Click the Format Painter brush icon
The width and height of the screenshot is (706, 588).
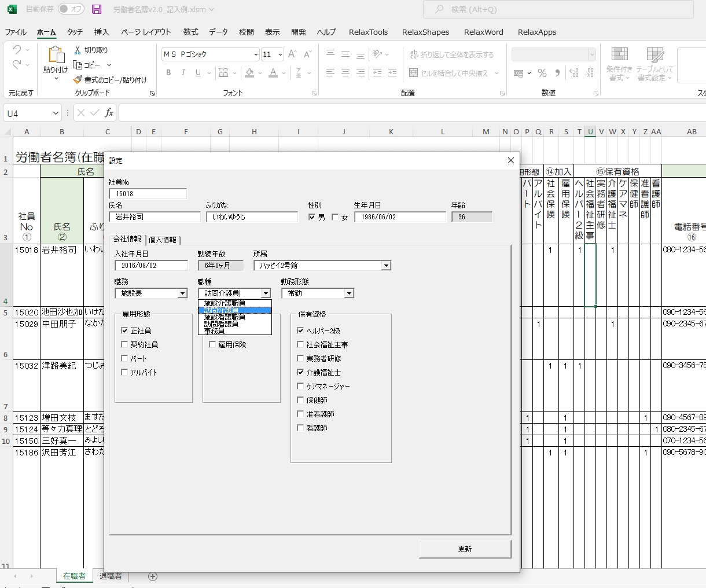(78, 80)
